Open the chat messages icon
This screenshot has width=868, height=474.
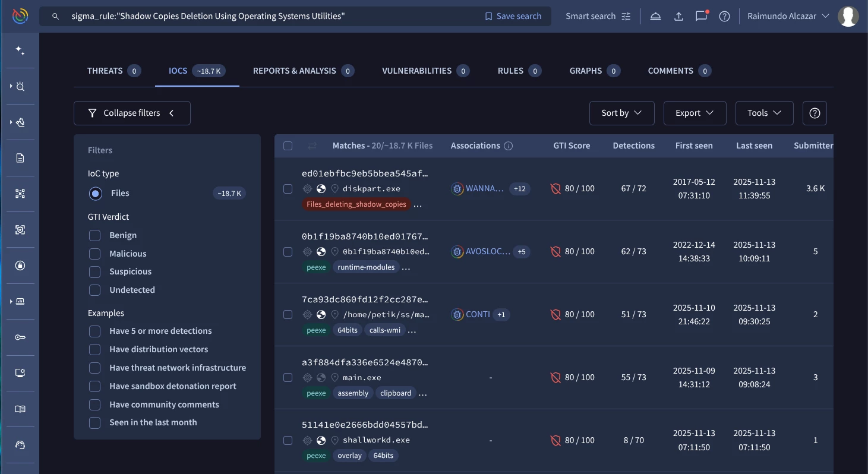(702, 16)
